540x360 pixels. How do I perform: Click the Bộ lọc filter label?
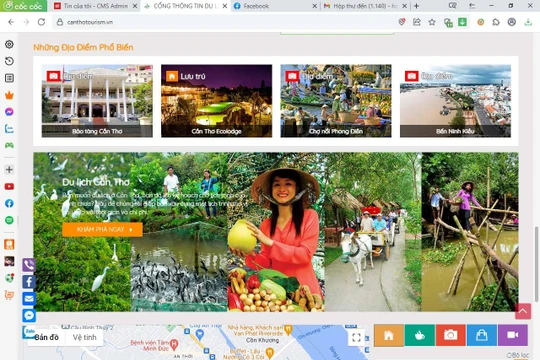[x=518, y=355]
